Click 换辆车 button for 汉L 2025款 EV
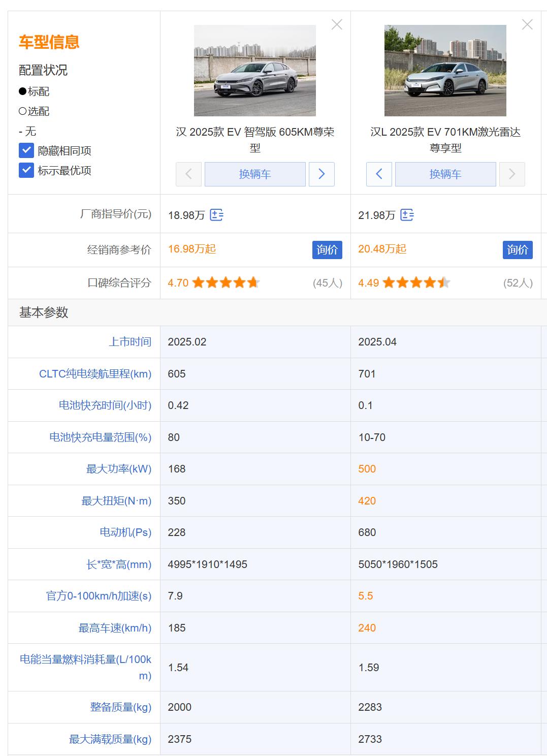 click(x=445, y=174)
